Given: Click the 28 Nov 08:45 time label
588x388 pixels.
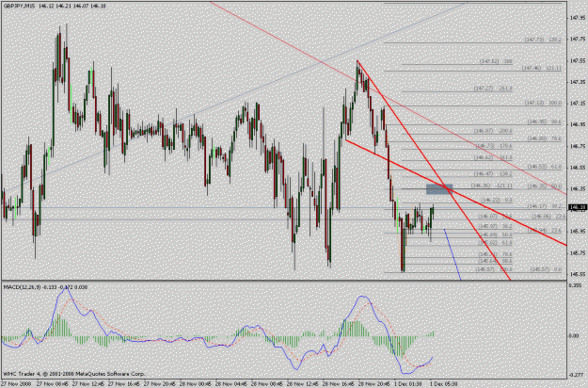Looking at the screenshot, I should tap(266, 384).
